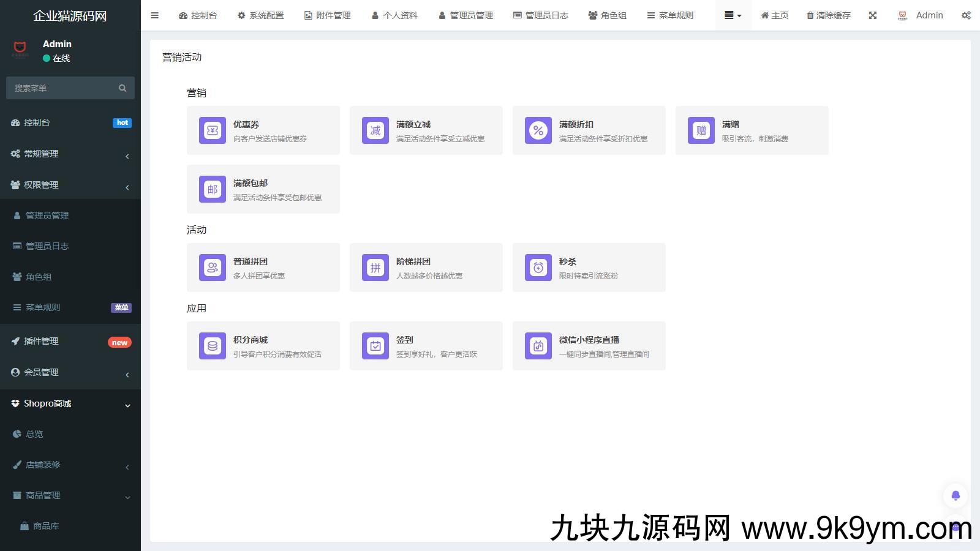Click the 秒杀 alarm clock icon
Image resolution: width=980 pixels, height=551 pixels.
(538, 268)
